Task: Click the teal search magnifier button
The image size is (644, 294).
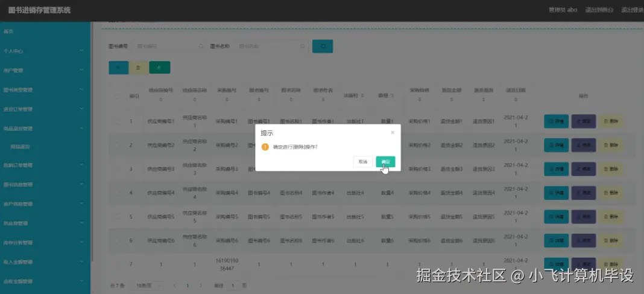Action: tap(323, 46)
